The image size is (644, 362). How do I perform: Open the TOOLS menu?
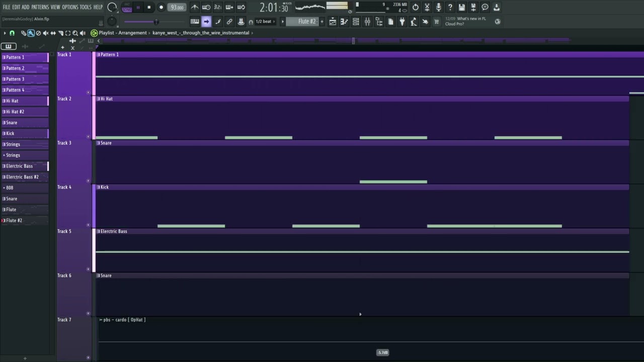86,7
